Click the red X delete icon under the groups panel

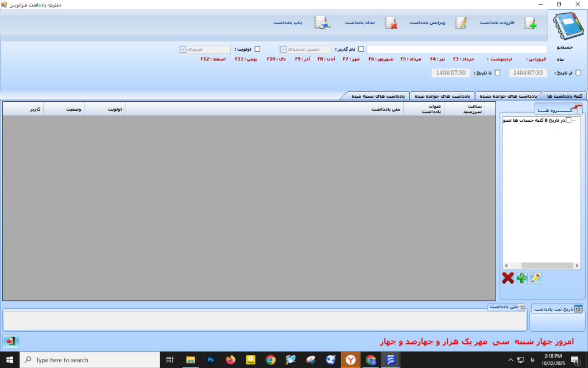point(508,278)
